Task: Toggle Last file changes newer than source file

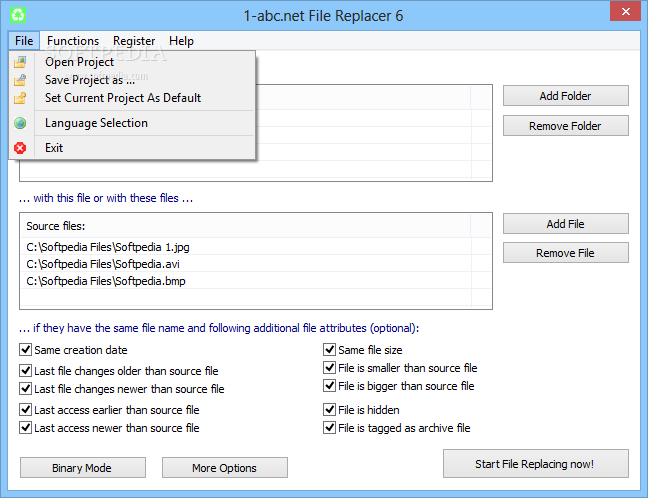Action: (26, 388)
